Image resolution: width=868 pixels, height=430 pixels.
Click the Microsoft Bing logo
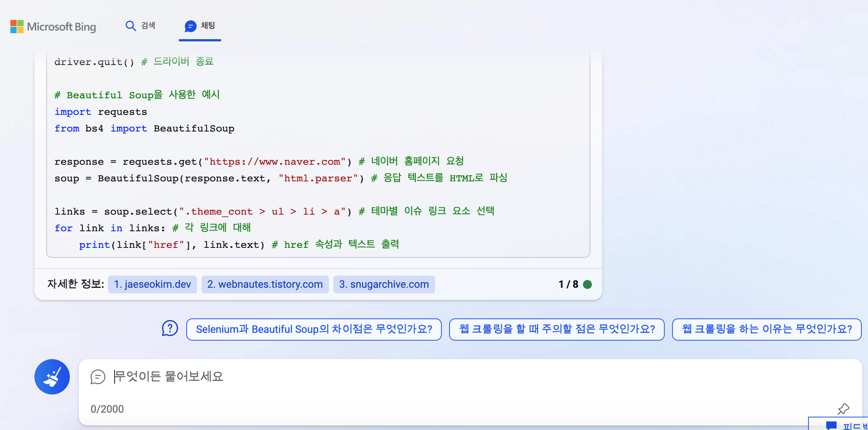[x=53, y=27]
